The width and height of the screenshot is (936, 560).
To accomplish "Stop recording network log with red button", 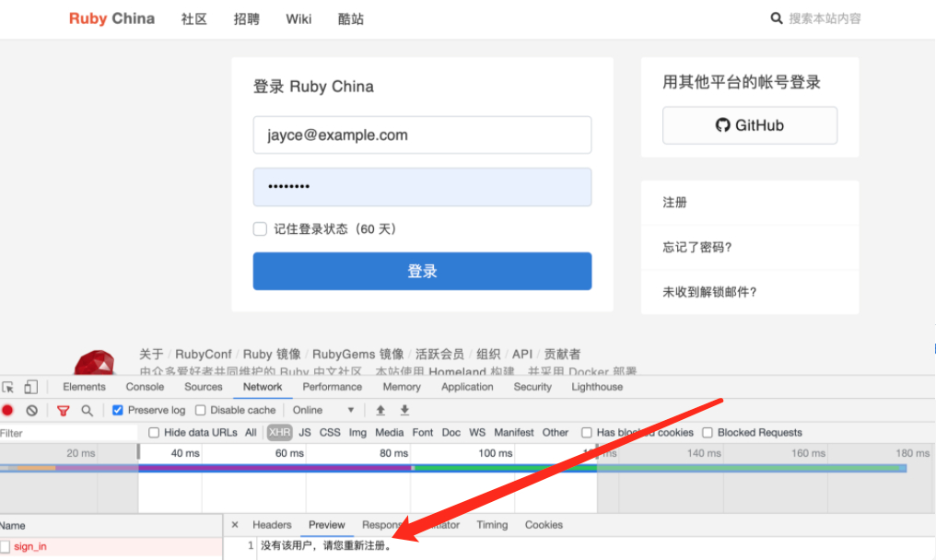I will point(7,410).
